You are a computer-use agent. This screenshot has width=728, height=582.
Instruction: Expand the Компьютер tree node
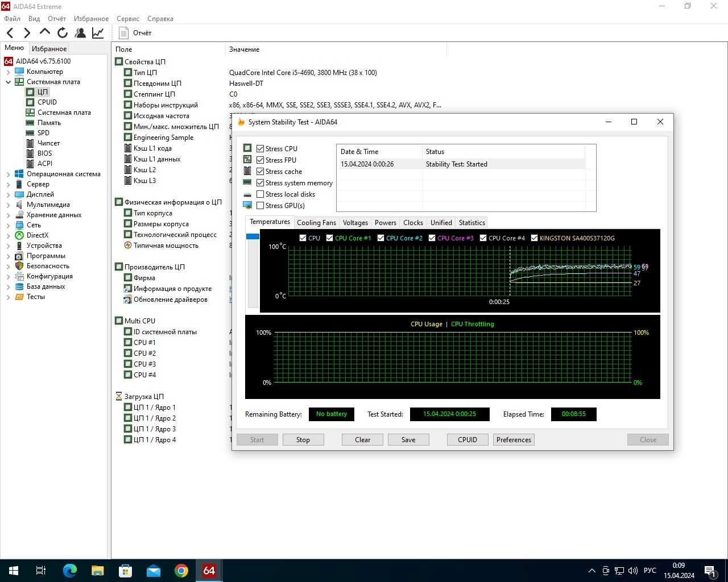(x=8, y=72)
